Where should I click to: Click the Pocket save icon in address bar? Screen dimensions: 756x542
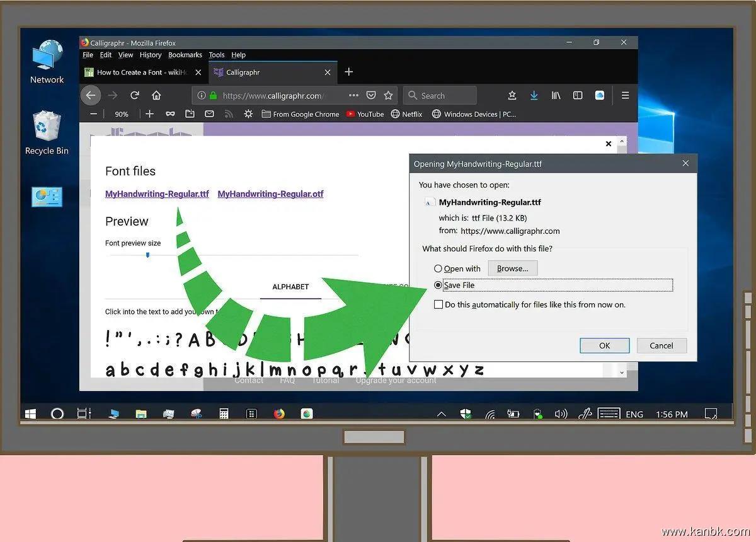point(371,95)
